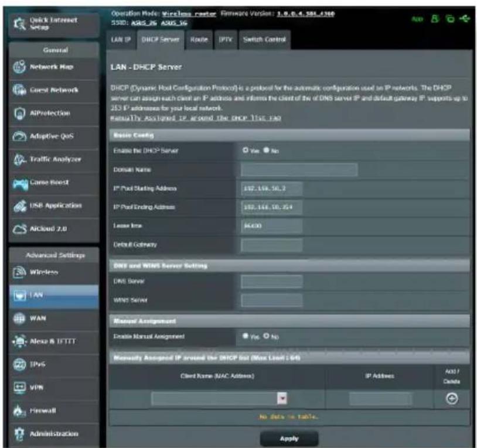This screenshot has height=448, width=477.
Task: Open the WAN globe icon
Action: tap(19, 318)
